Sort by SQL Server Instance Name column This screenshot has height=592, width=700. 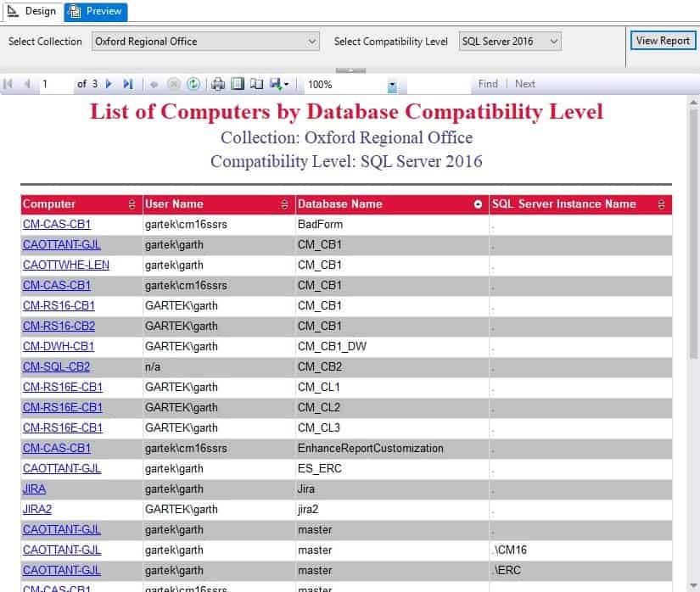pos(661,204)
